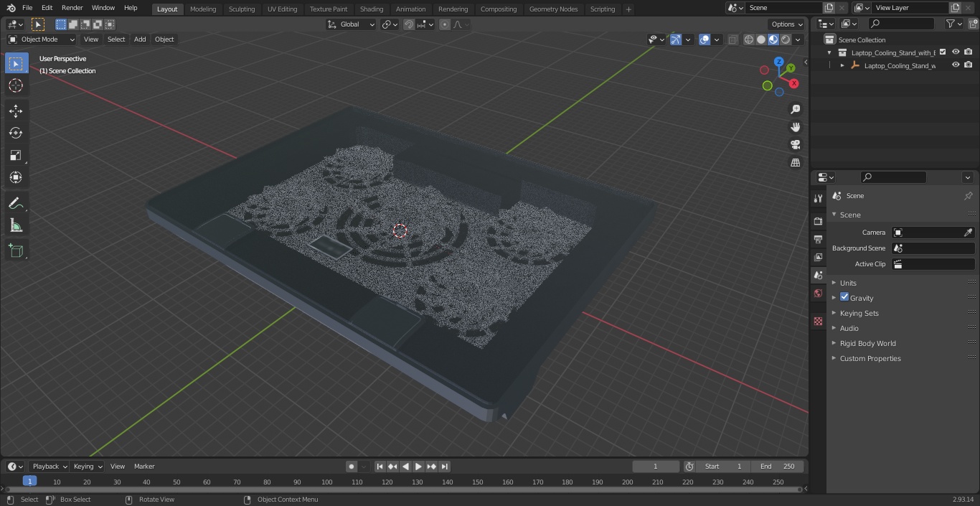The image size is (980, 506).
Task: Open the Options dropdown in viewport header
Action: (787, 24)
